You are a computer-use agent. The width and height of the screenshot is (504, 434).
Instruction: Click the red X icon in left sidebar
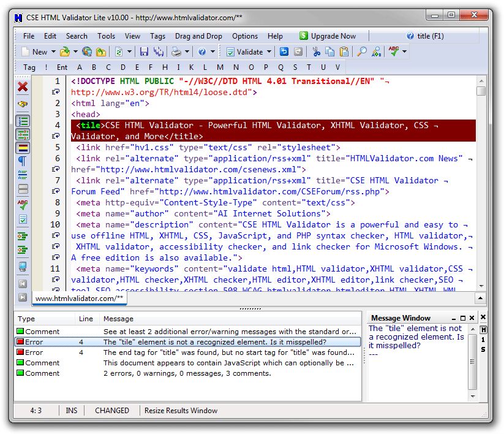coord(23,86)
